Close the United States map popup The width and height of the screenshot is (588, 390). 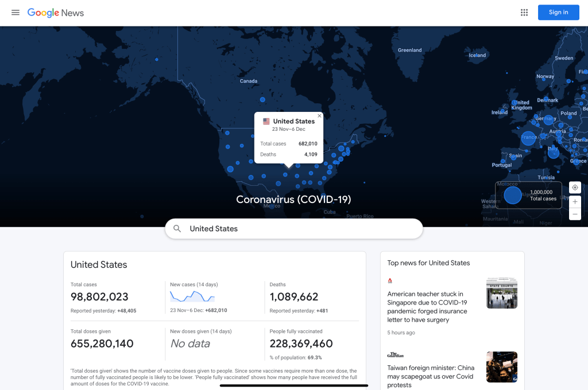(319, 116)
